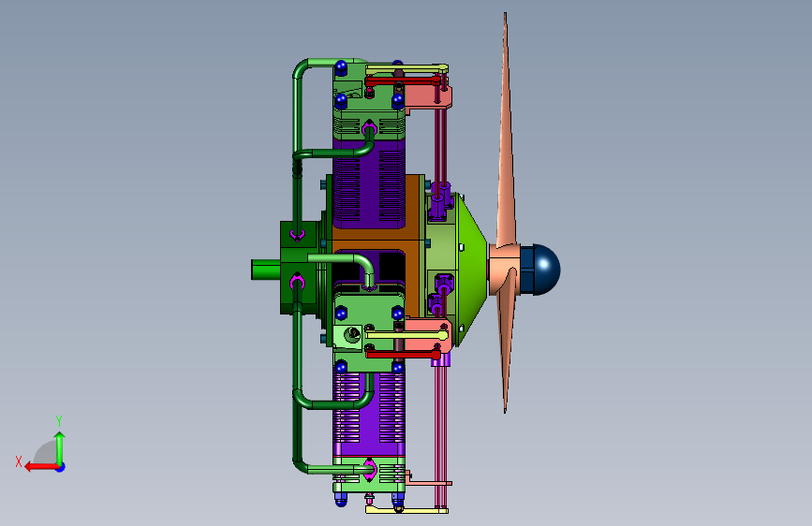The width and height of the screenshot is (812, 526).
Task: Select the orange crankcase block
Action: [x=413, y=243]
